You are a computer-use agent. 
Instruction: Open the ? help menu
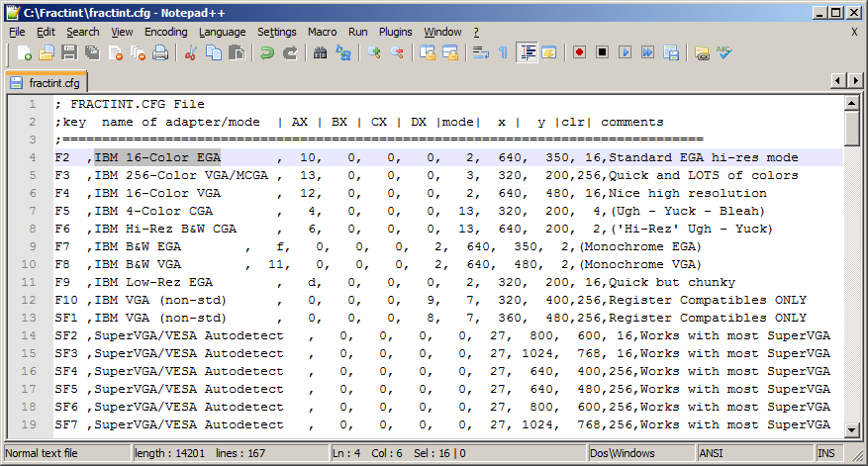tap(476, 32)
